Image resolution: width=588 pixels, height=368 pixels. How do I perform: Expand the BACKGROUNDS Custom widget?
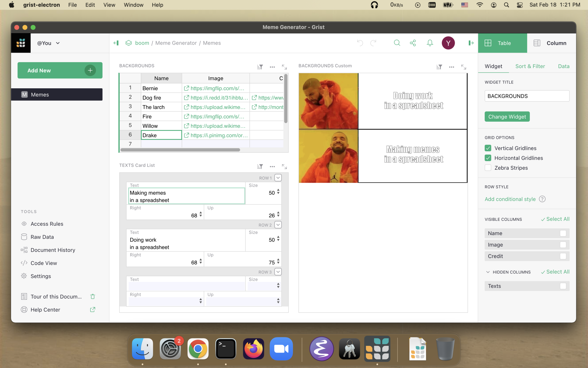pos(464,67)
